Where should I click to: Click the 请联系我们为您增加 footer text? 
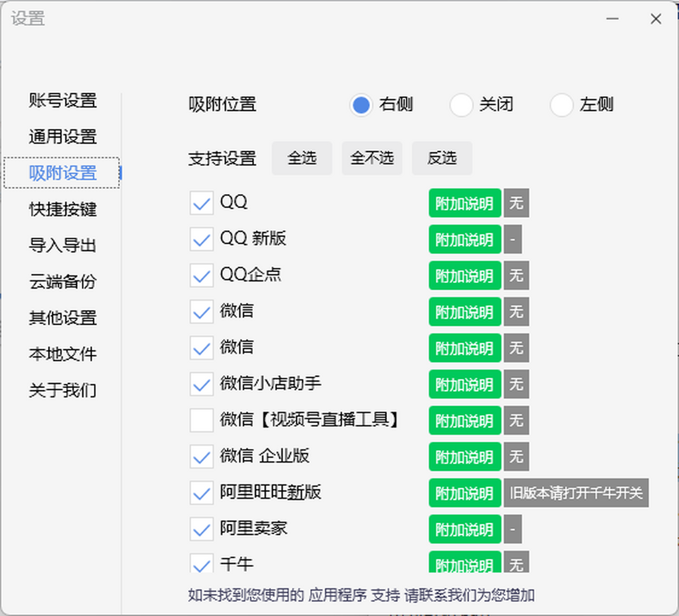tap(470, 595)
